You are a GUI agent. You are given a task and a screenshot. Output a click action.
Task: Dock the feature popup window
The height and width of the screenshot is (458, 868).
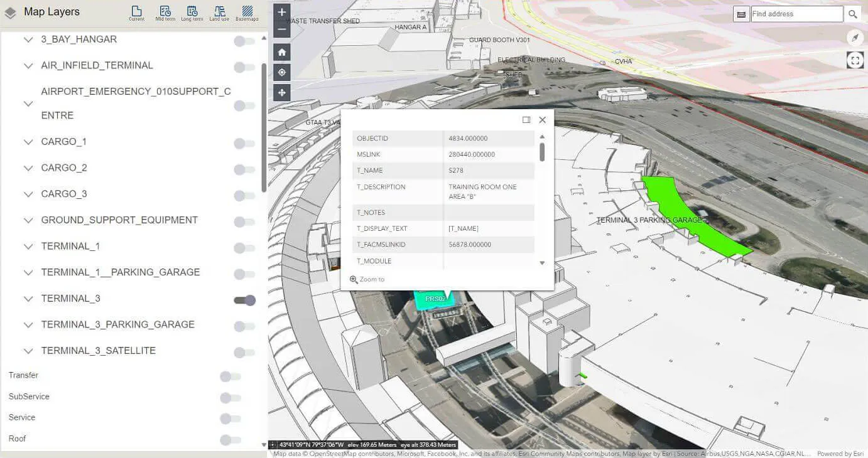tap(526, 120)
